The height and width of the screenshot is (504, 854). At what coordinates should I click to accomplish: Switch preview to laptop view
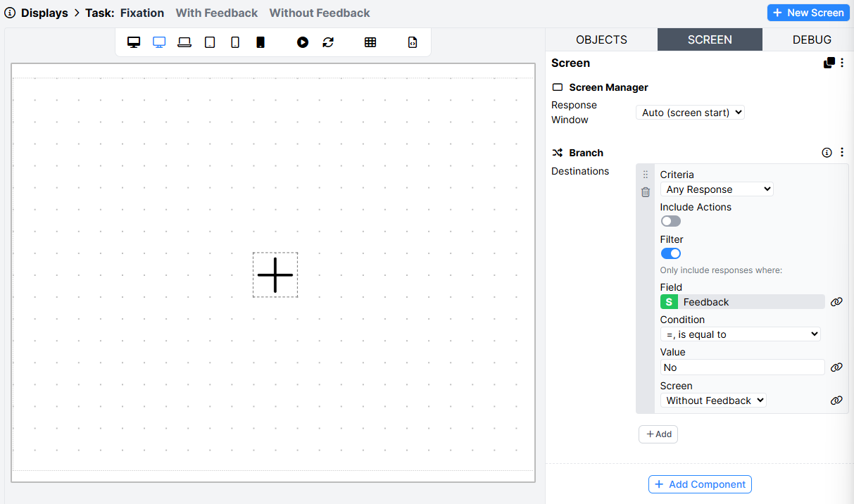(184, 42)
